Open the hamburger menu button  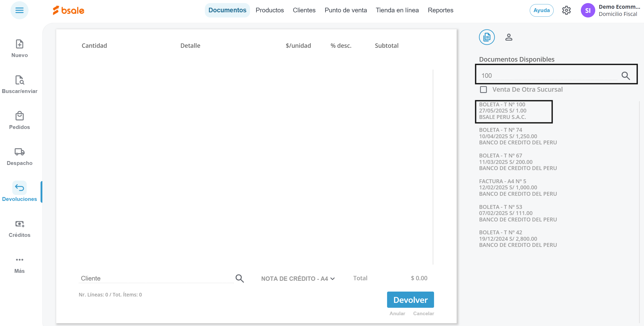pos(19,10)
